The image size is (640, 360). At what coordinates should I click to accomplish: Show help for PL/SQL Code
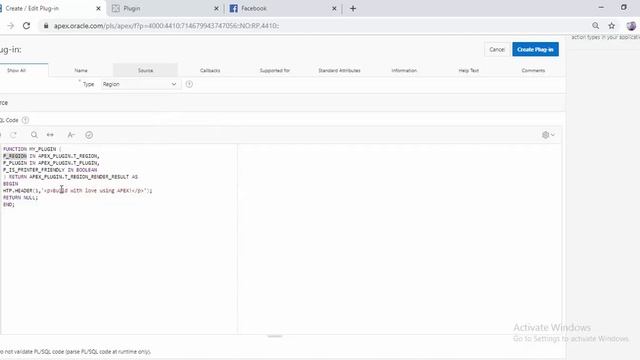click(25, 120)
